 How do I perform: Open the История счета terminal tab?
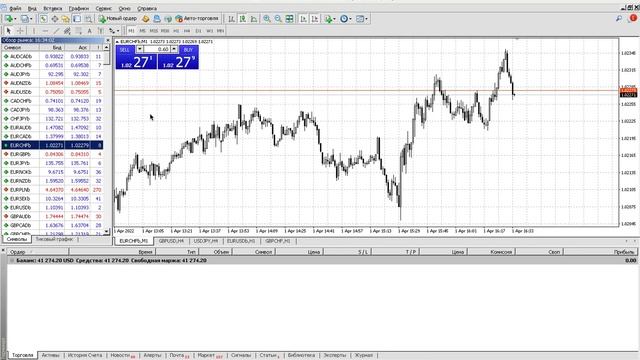85,356
